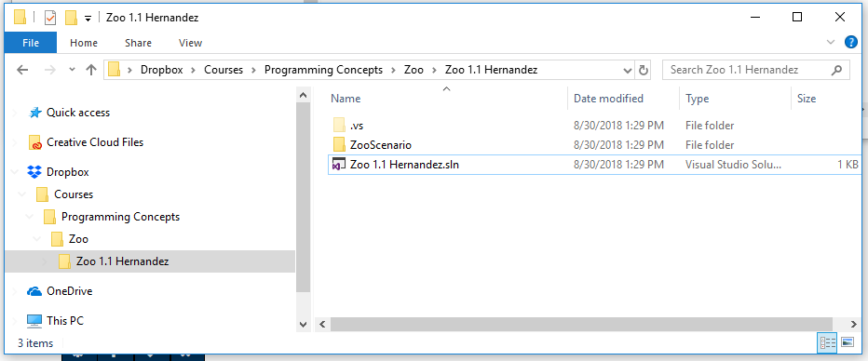The height and width of the screenshot is (361, 868).
Task: Open the Dropbox item in navigation pane
Action: pyautogui.click(x=68, y=172)
